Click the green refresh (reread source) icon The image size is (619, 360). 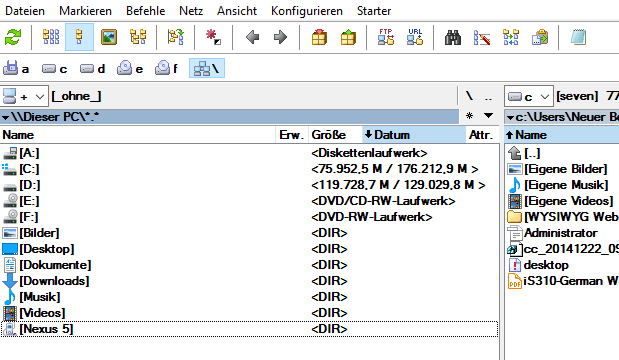(x=13, y=37)
